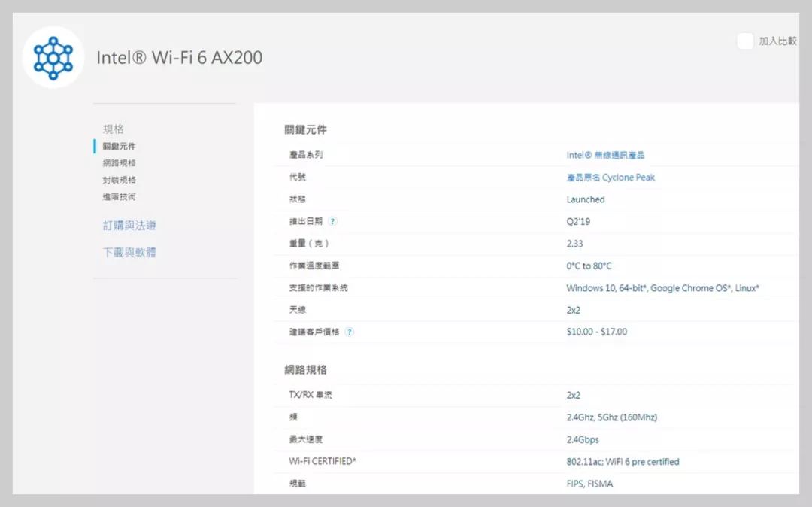Tick the 加入比較 checkbox

pos(744,41)
